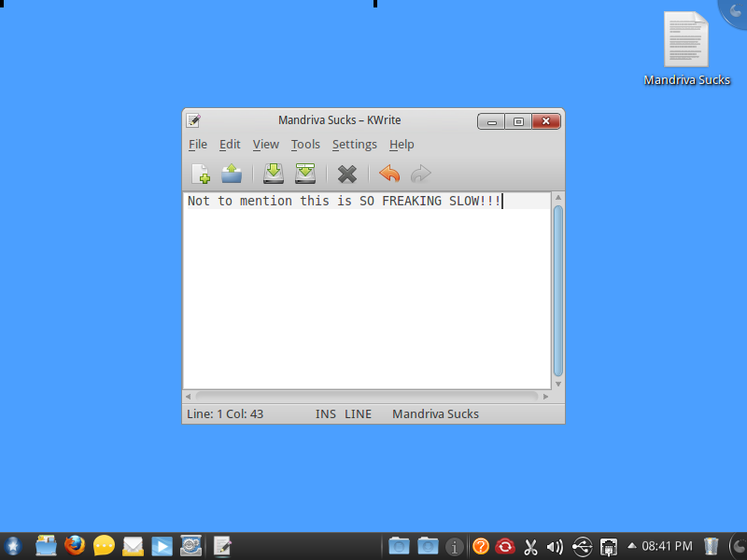Click in the text editor area
This screenshot has height=560, width=747.
(x=367, y=290)
